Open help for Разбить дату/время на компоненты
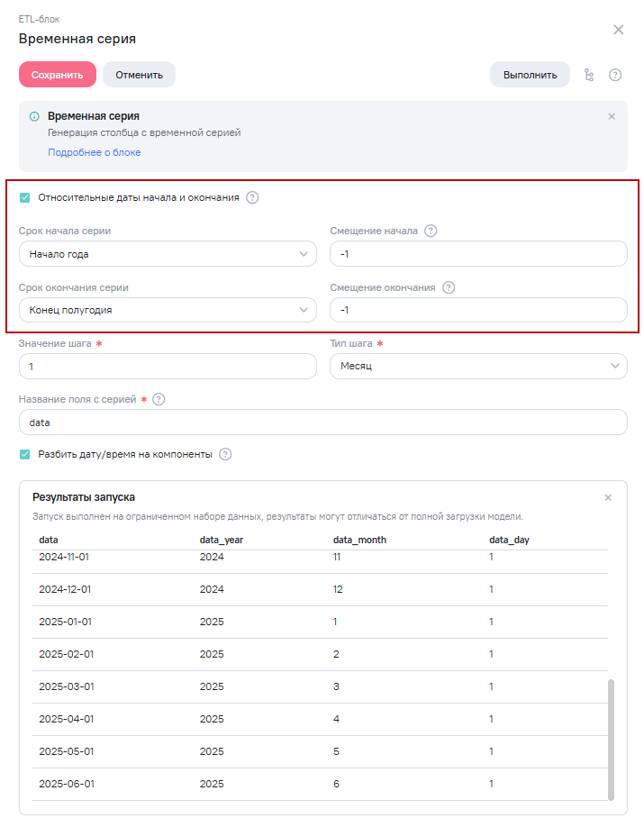The height and width of the screenshot is (827, 644). [x=225, y=454]
